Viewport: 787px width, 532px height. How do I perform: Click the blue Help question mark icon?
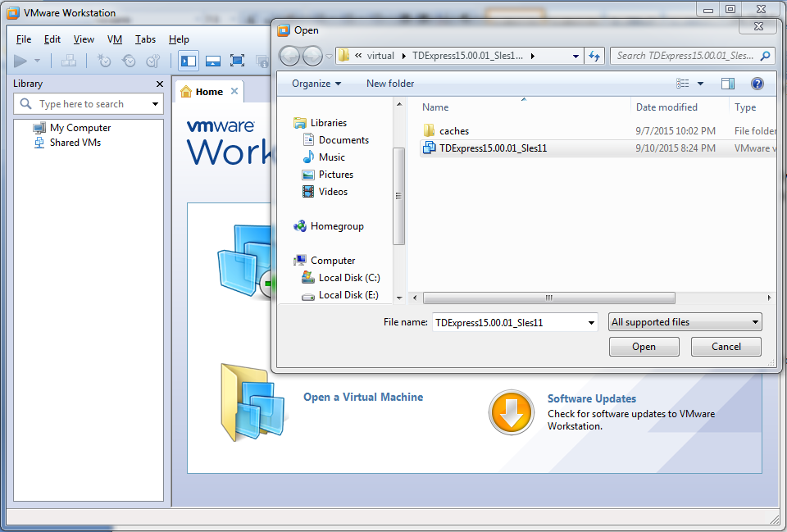tap(757, 84)
